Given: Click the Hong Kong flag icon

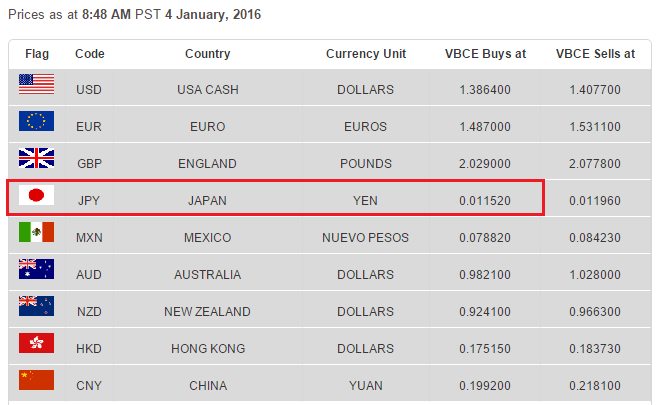Looking at the screenshot, I should [36, 343].
